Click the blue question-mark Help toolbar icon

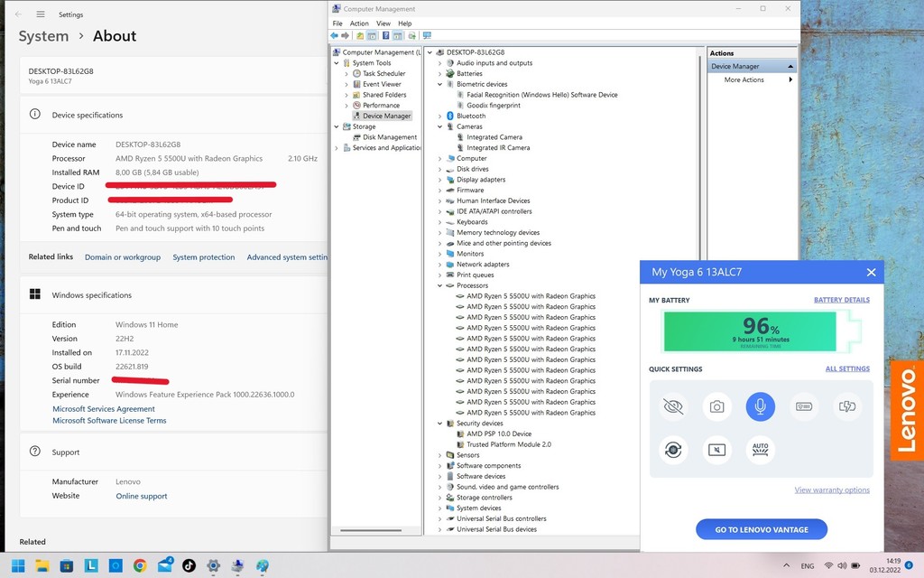coord(385,36)
